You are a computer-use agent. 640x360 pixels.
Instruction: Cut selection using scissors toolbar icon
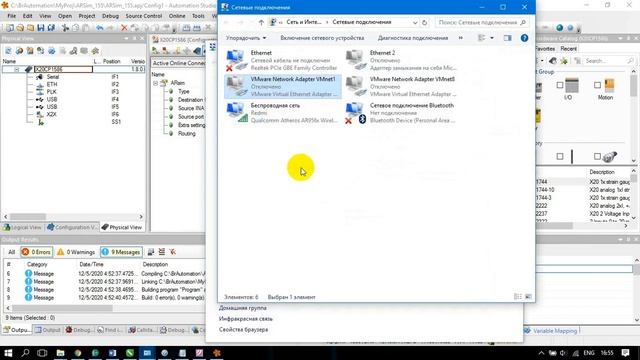pyautogui.click(x=65, y=28)
